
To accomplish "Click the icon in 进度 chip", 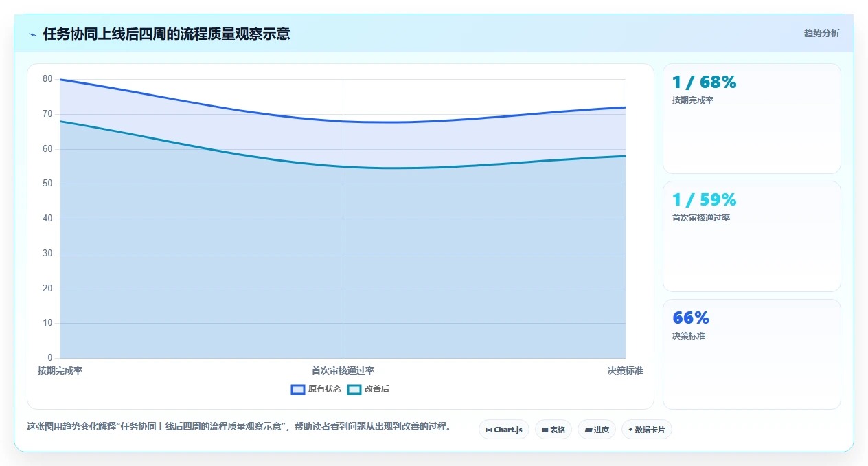I will coord(589,430).
